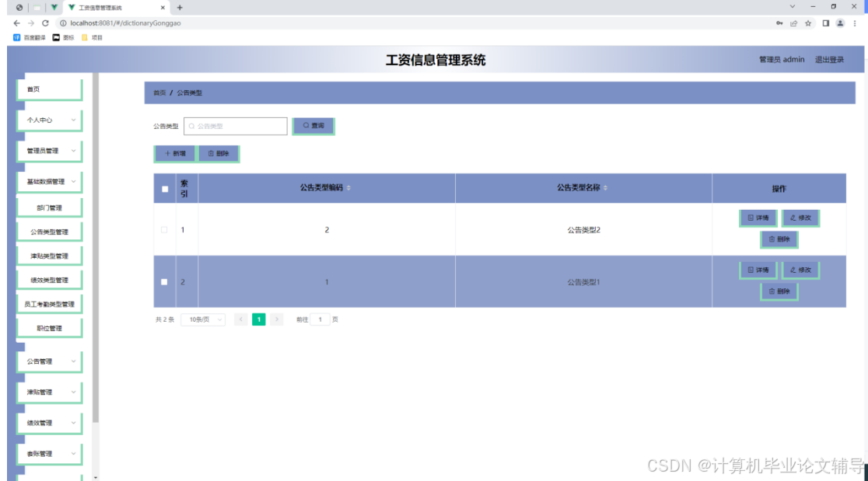Expand the 公告管理 sidebar section
868x481 pixels.
pyautogui.click(x=49, y=361)
